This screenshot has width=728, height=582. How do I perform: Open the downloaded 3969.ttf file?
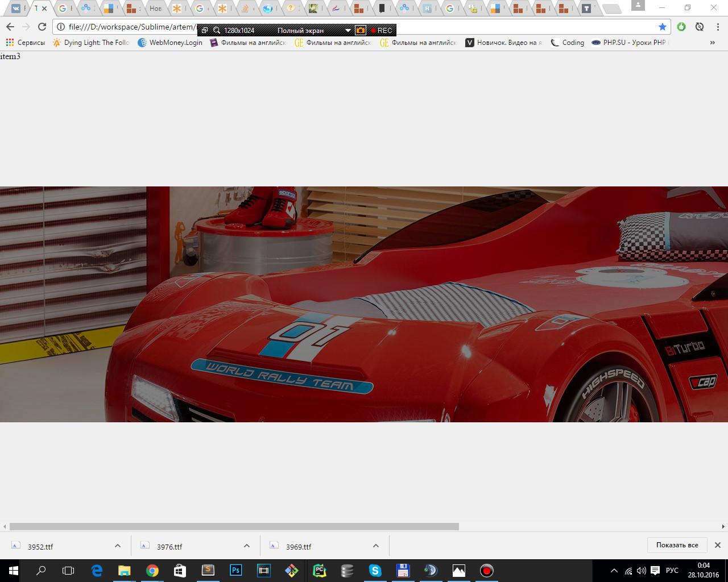pos(299,547)
